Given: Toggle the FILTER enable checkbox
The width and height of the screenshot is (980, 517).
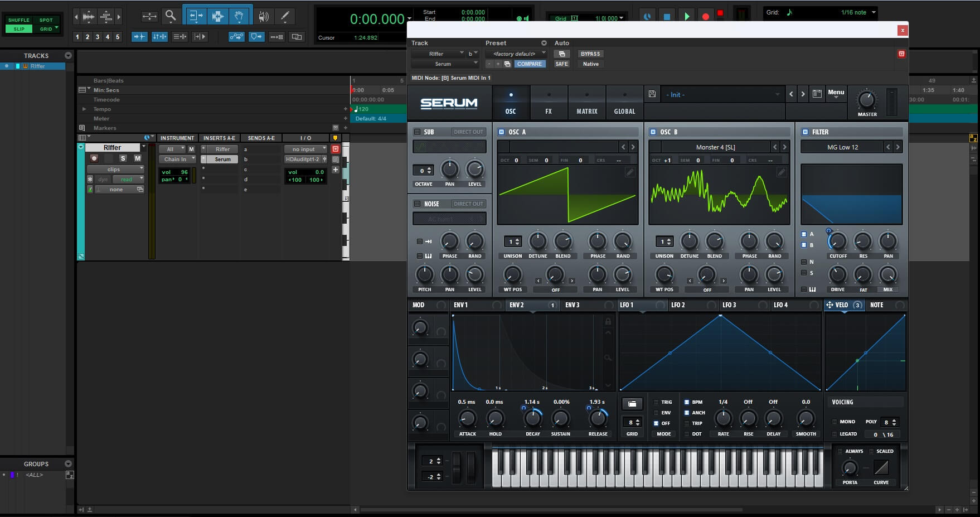Looking at the screenshot, I should click(804, 132).
